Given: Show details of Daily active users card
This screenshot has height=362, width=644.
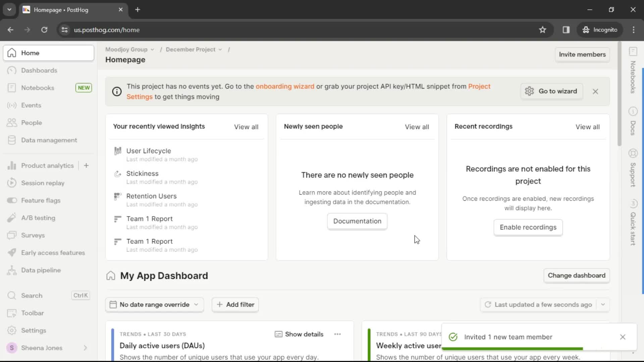Looking at the screenshot, I should coord(299,334).
